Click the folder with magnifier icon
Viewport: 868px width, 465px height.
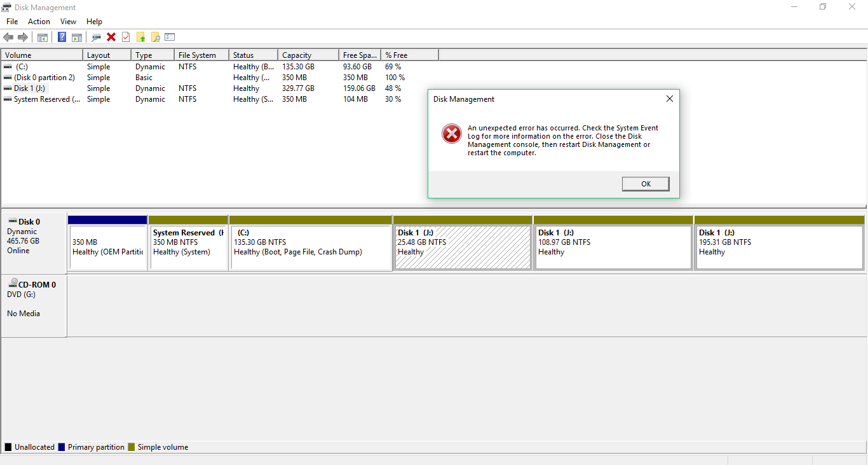[155, 37]
